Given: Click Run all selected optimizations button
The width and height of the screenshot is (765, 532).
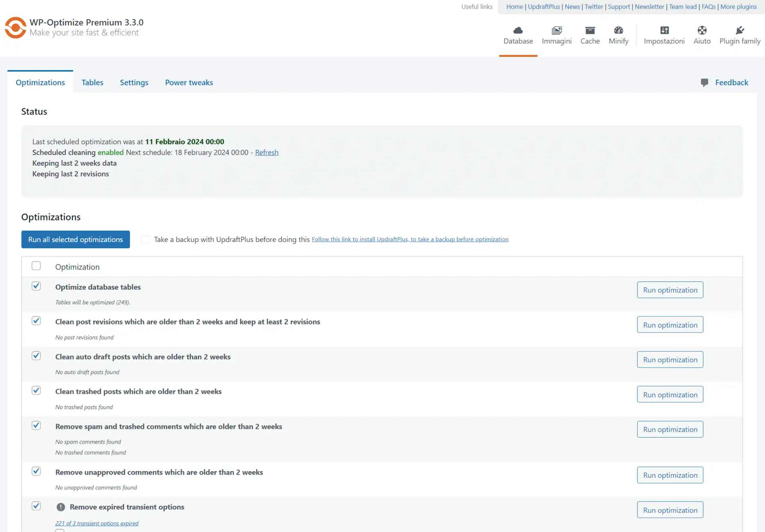Looking at the screenshot, I should 76,239.
